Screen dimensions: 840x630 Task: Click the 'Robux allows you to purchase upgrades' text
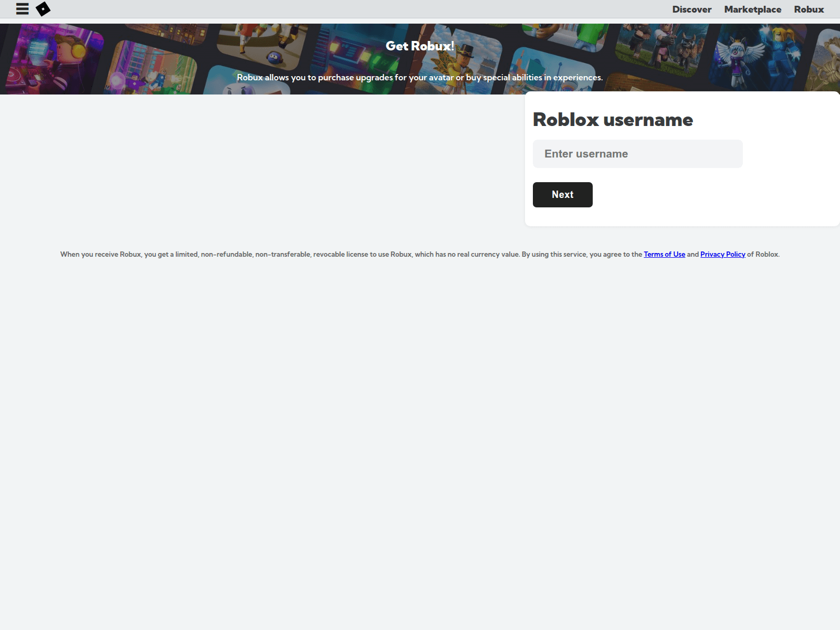pos(419,78)
